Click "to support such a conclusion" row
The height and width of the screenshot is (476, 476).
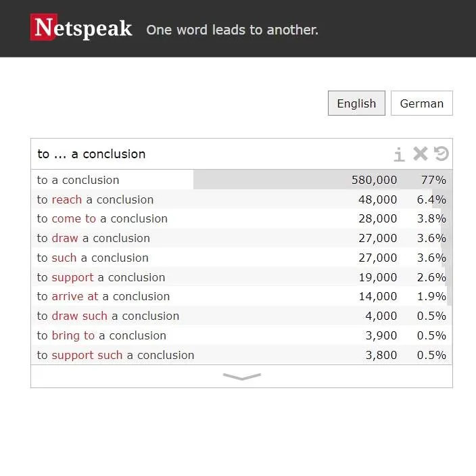click(116, 355)
